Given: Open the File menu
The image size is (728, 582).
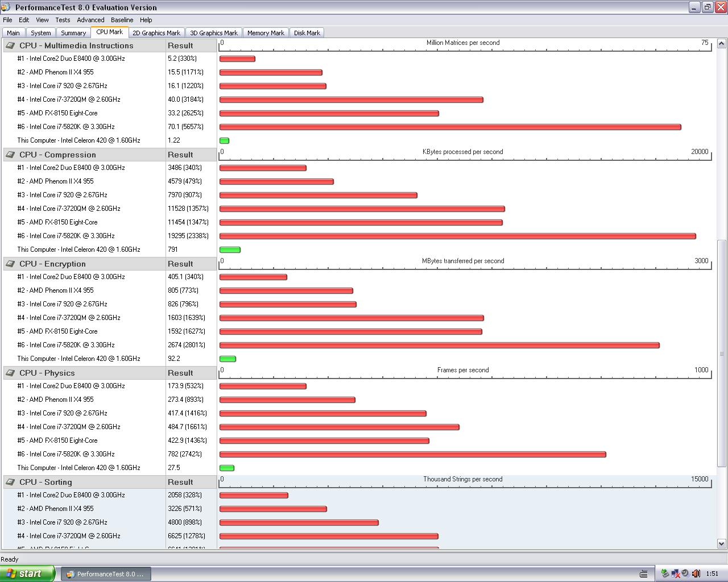Looking at the screenshot, I should (7, 20).
